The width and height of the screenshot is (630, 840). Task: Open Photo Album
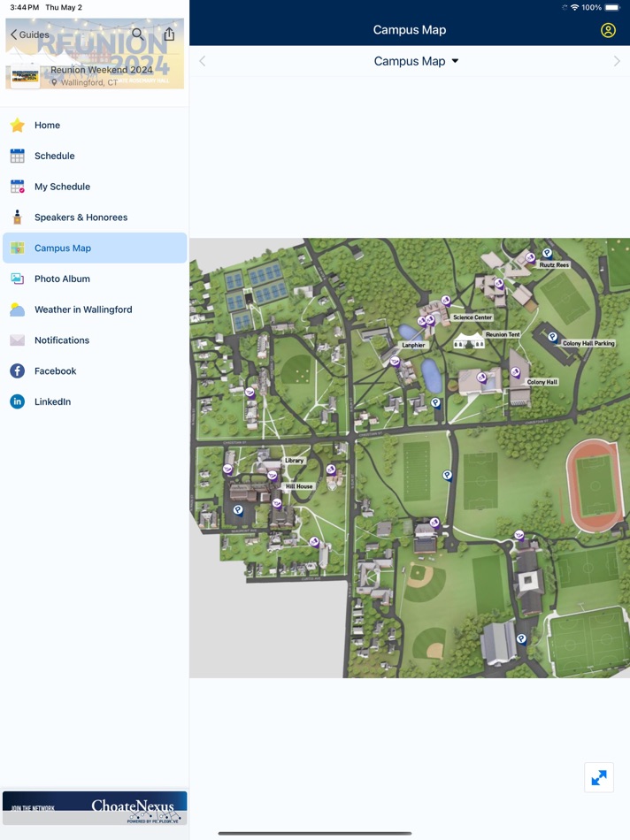click(x=95, y=279)
